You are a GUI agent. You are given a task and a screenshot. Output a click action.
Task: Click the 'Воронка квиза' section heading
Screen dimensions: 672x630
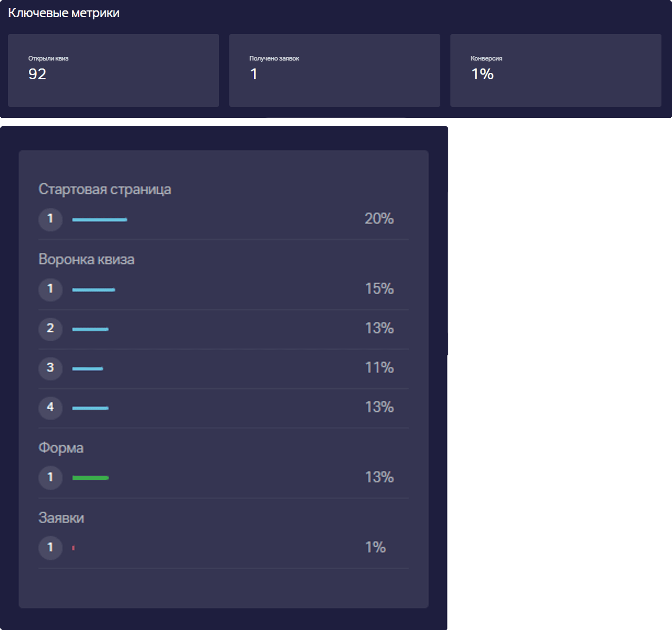pos(86,260)
